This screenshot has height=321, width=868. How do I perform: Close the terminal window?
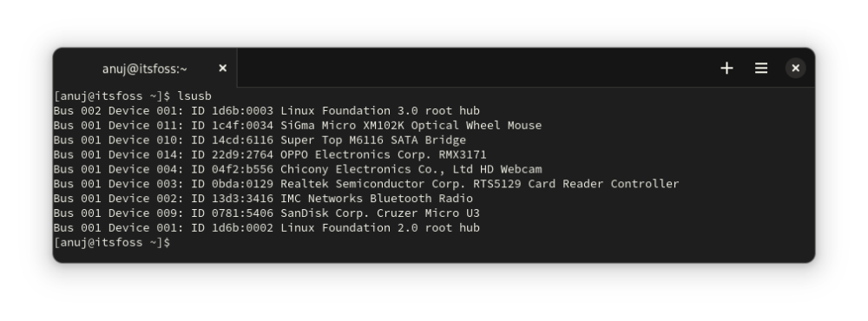795,68
